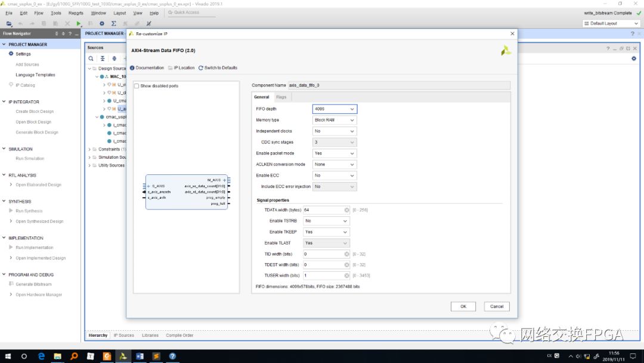Image resolution: width=644 pixels, height=363 pixels.
Task: Open the Enable TKEEP dropdown
Action: coord(327,232)
